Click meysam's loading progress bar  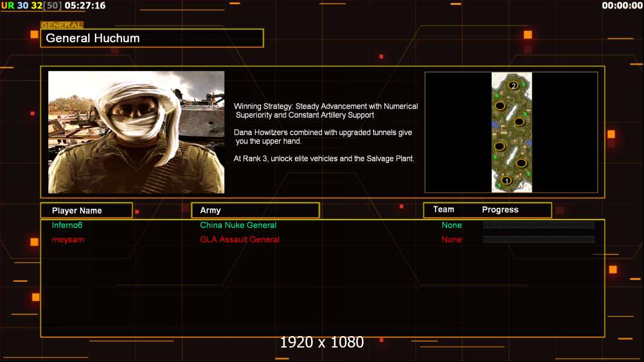pyautogui.click(x=539, y=240)
